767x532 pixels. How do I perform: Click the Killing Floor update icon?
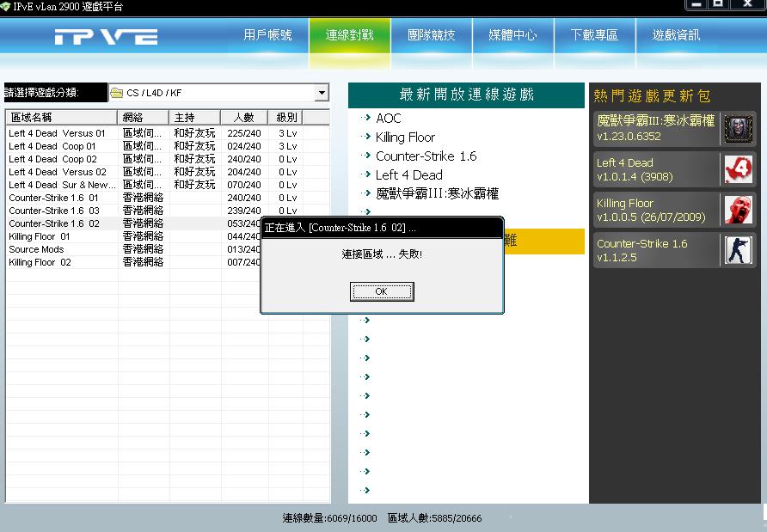point(738,210)
